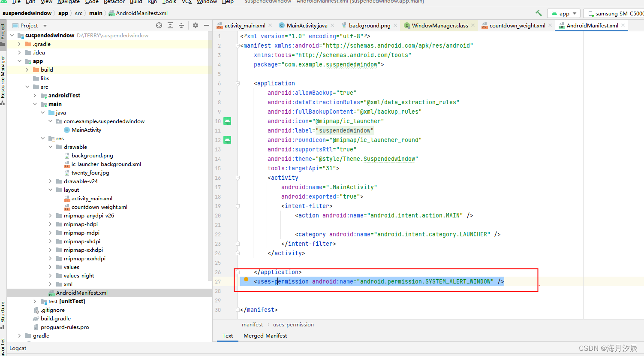The image size is (644, 356).
Task: Fold the activity tag at line 16
Action: click(x=238, y=178)
